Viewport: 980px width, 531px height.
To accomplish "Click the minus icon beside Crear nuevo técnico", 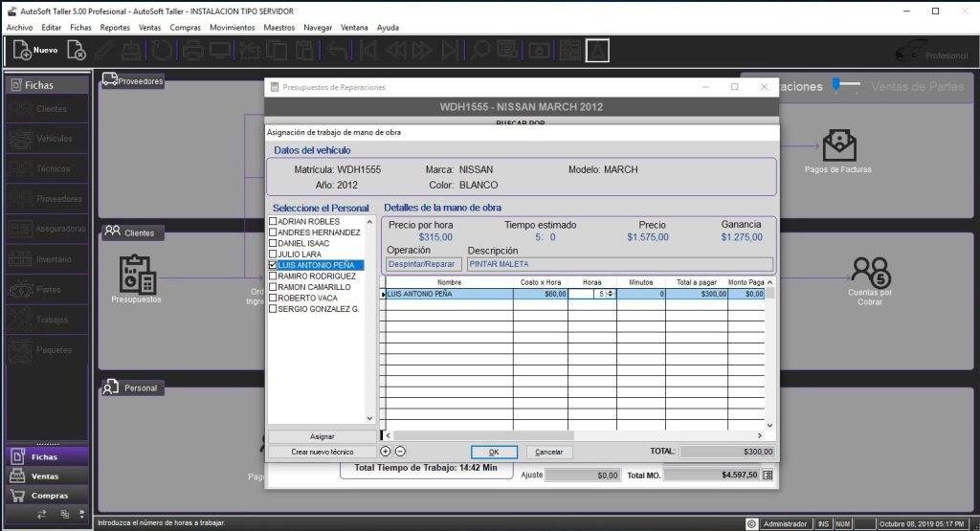I will click(x=400, y=452).
